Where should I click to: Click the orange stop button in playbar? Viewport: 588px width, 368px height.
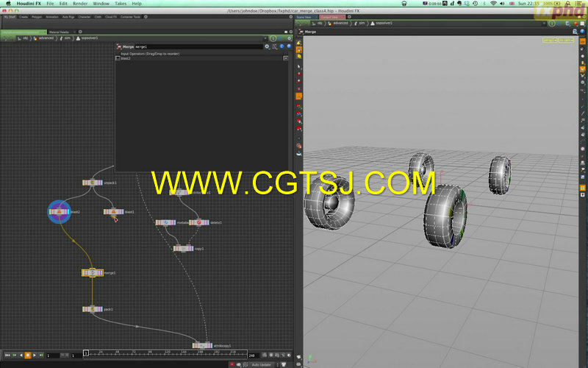pyautogui.click(x=27, y=355)
